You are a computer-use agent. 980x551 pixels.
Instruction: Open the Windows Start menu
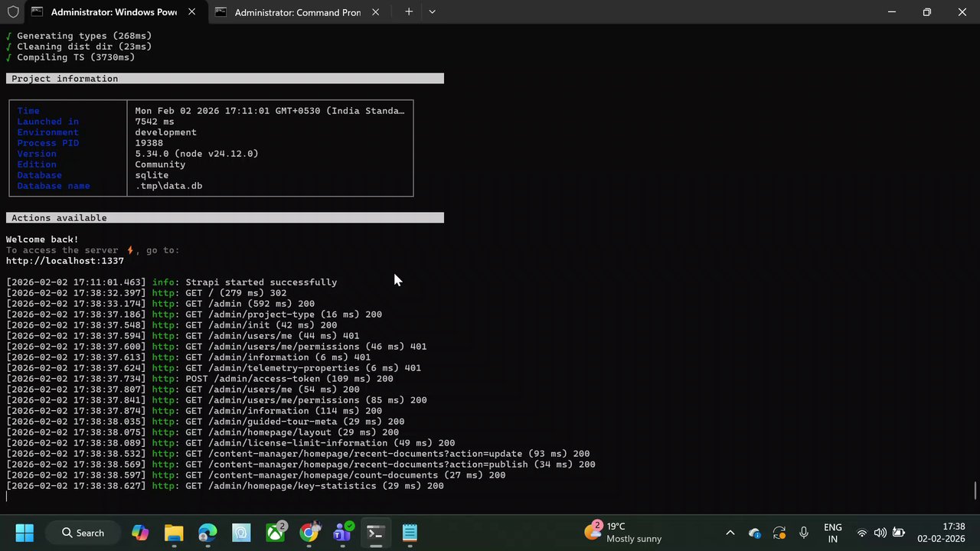(x=24, y=533)
